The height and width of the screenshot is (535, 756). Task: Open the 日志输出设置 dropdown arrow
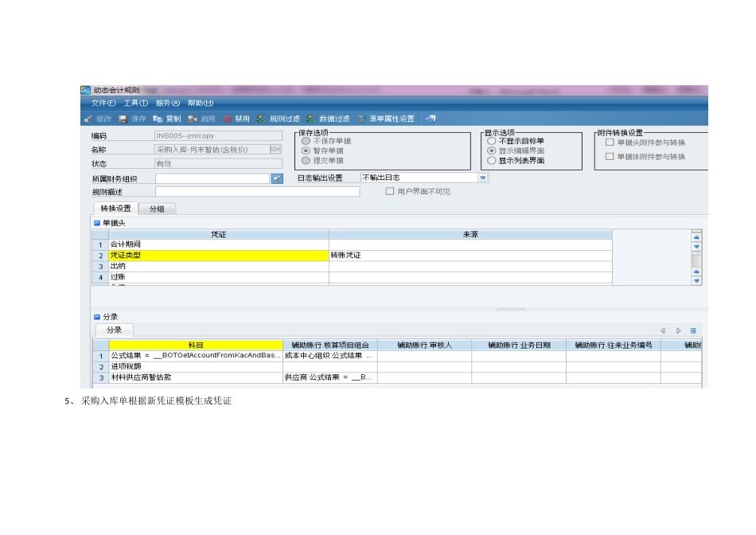pyautogui.click(x=482, y=178)
